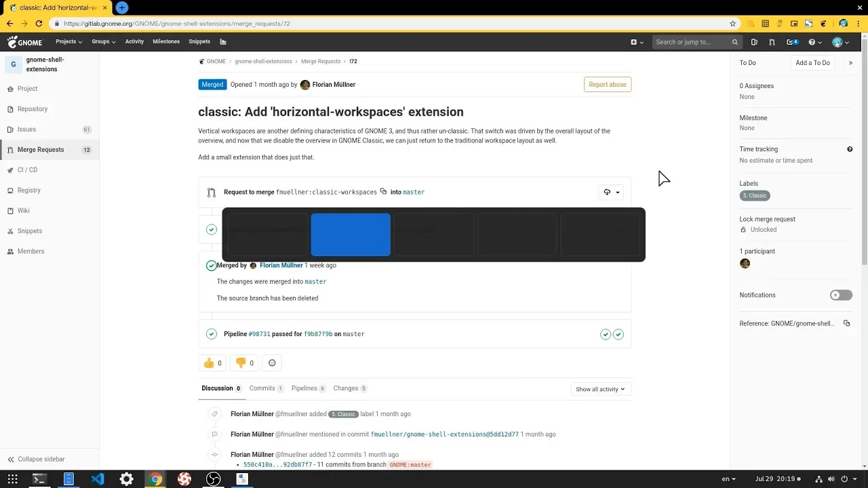Image resolution: width=868 pixels, height=488 pixels.
Task: Open the show applications grid
Action: [12, 479]
